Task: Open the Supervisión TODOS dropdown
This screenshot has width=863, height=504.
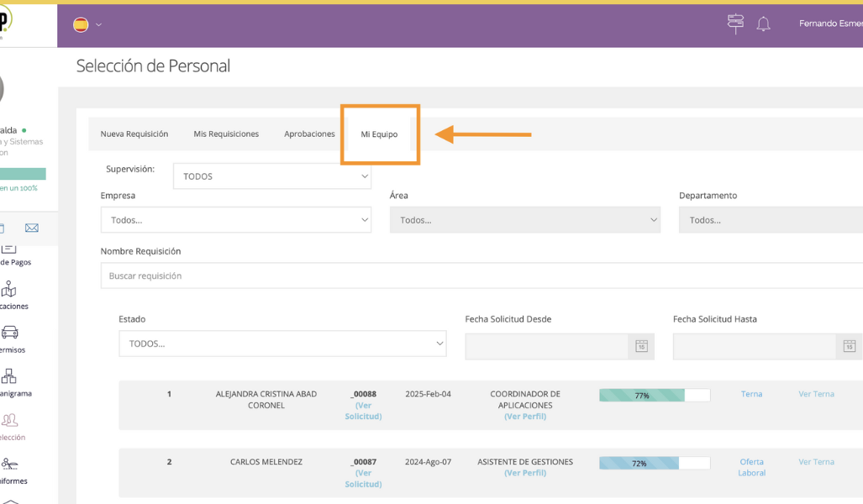Action: [272, 176]
